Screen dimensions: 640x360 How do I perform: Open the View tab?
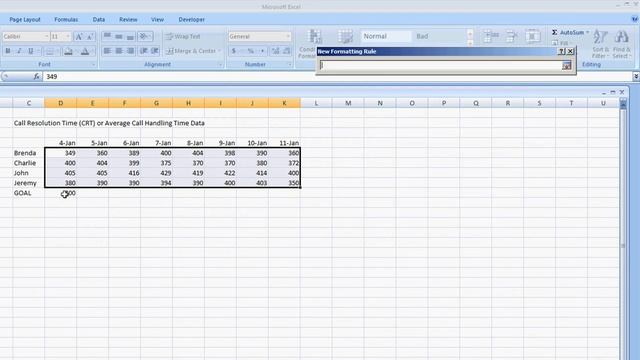(157, 20)
